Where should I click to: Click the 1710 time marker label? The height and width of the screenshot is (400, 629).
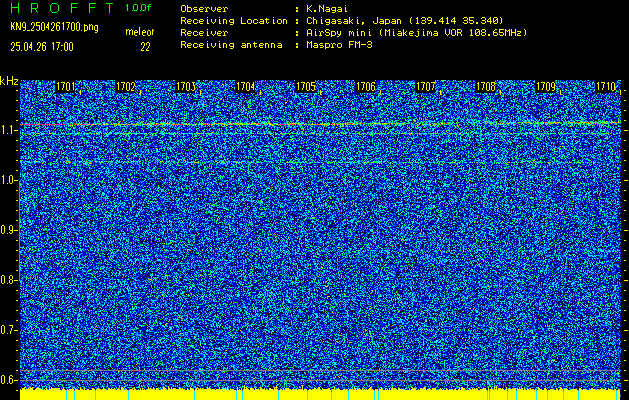(605, 87)
